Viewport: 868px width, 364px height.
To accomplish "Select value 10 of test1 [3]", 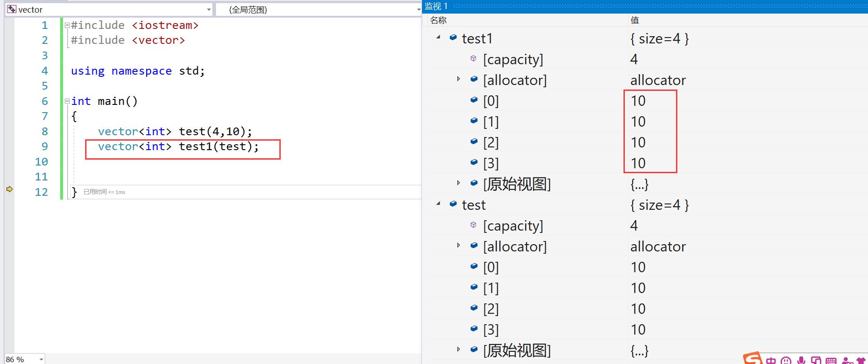I will (x=638, y=163).
